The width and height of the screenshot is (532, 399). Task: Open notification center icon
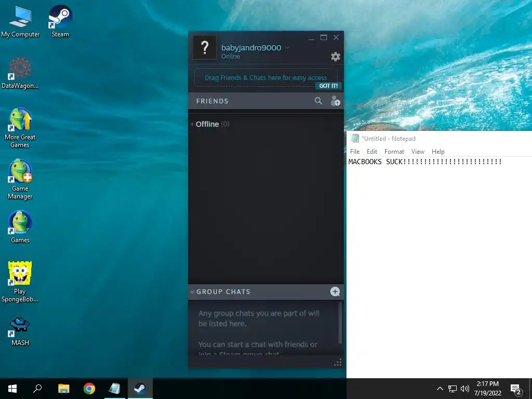516,389
